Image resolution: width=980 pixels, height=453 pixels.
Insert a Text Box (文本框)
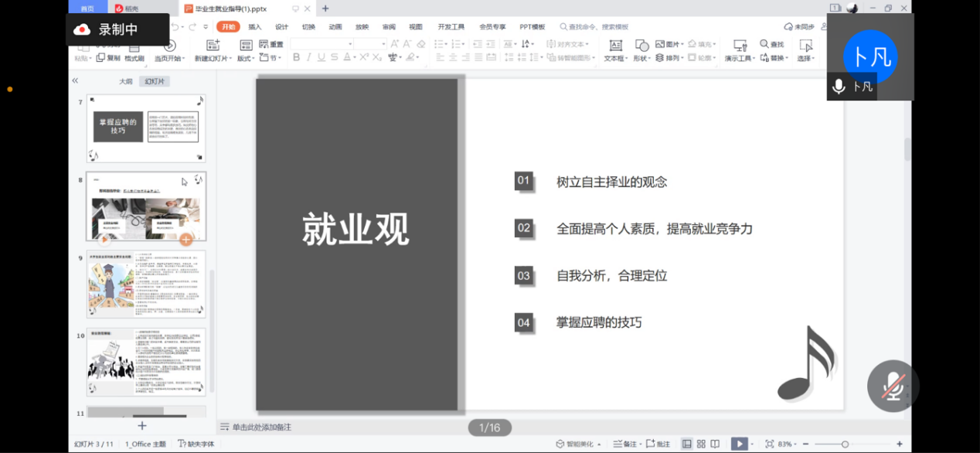(x=615, y=46)
